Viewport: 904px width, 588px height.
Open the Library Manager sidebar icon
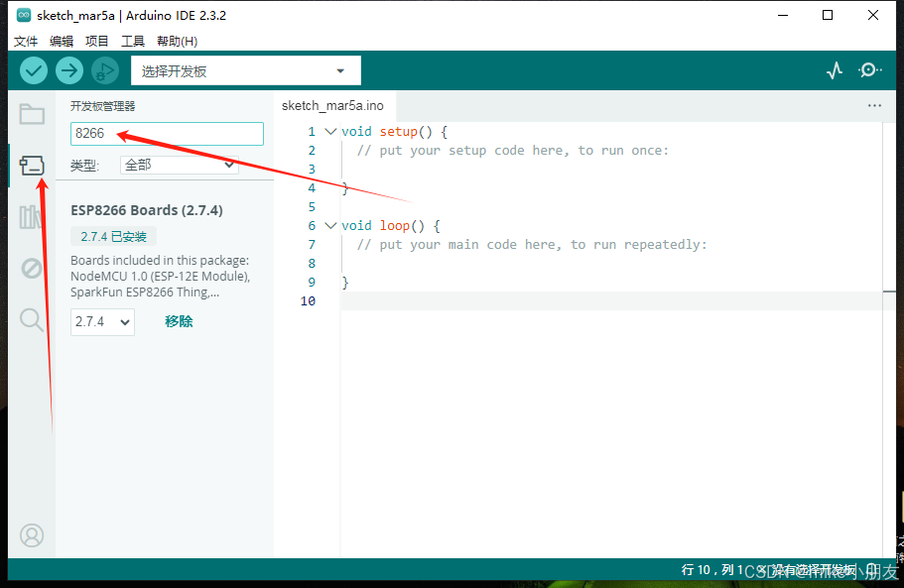(x=30, y=217)
